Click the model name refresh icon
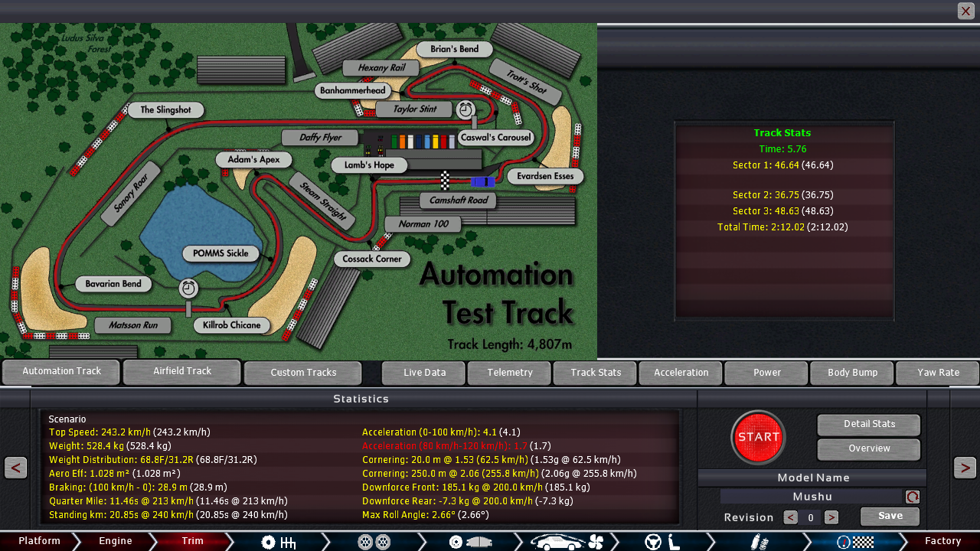The image size is (980, 551). click(913, 497)
